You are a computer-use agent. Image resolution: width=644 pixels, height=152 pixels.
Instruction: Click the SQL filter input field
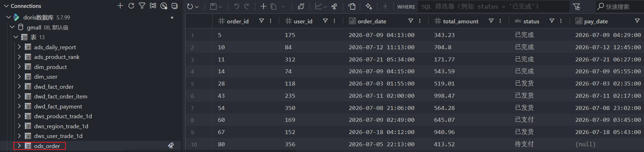(493, 6)
